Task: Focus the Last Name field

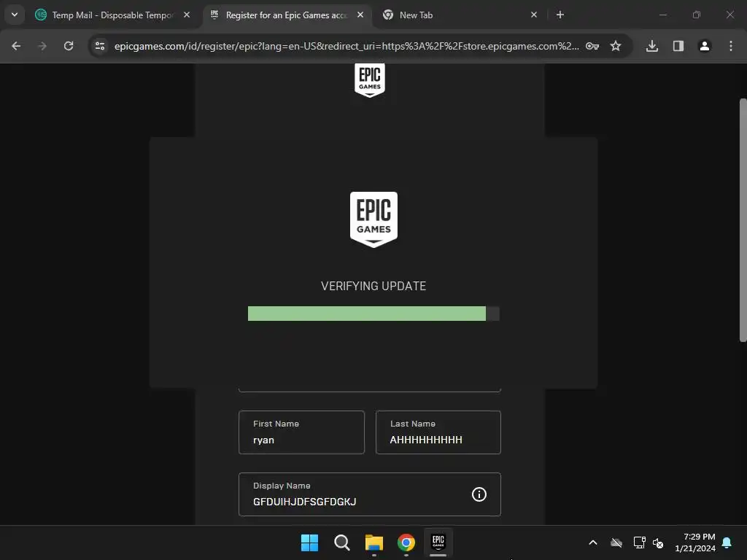Action: tap(438, 432)
